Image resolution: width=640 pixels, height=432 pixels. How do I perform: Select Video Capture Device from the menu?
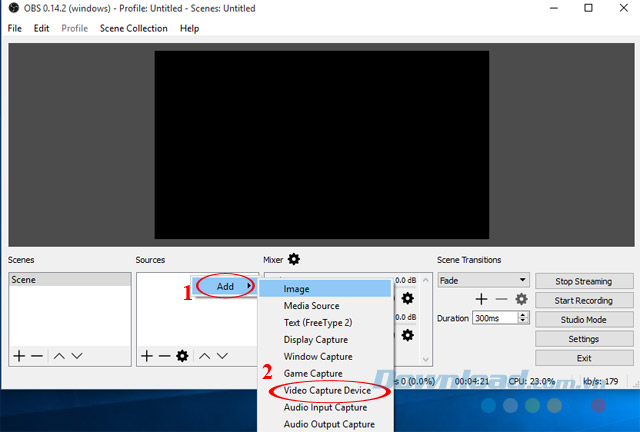point(327,390)
